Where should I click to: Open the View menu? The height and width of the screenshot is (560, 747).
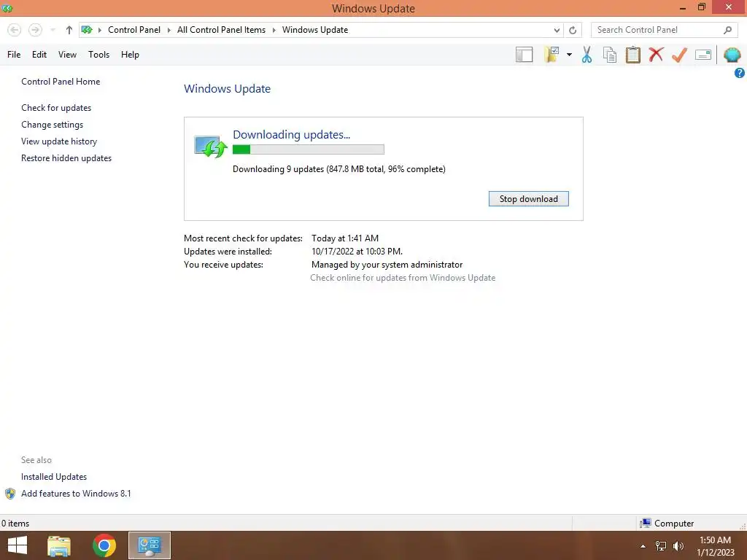coord(67,54)
